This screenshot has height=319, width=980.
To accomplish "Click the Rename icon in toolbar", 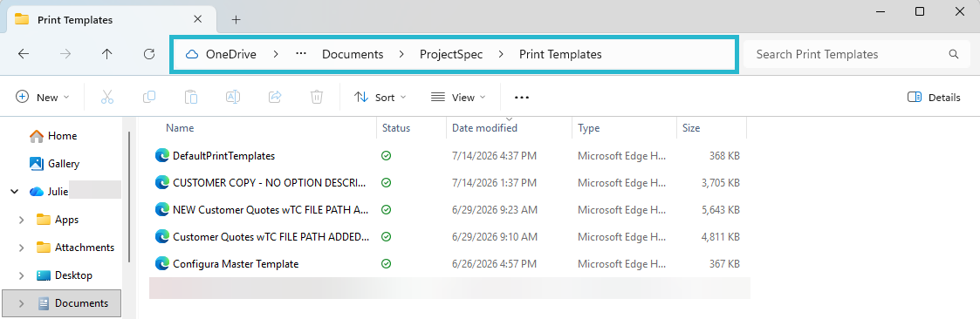I will [232, 97].
